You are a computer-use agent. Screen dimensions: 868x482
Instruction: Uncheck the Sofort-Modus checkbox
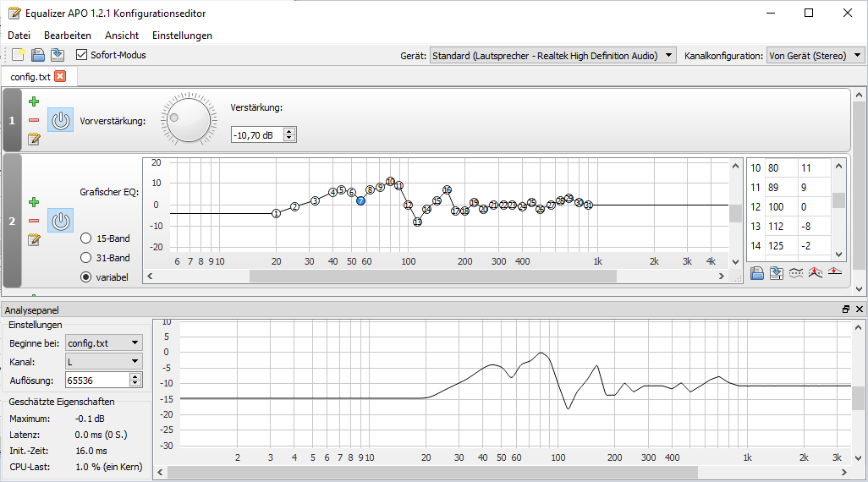click(82, 55)
